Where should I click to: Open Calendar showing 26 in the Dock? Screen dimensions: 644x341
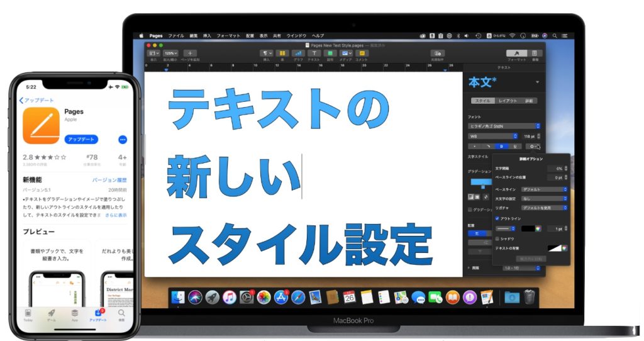350,297
